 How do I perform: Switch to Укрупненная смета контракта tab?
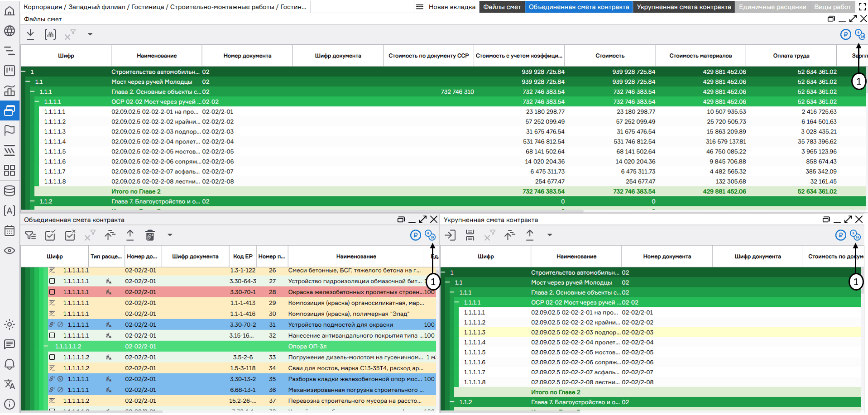(684, 7)
